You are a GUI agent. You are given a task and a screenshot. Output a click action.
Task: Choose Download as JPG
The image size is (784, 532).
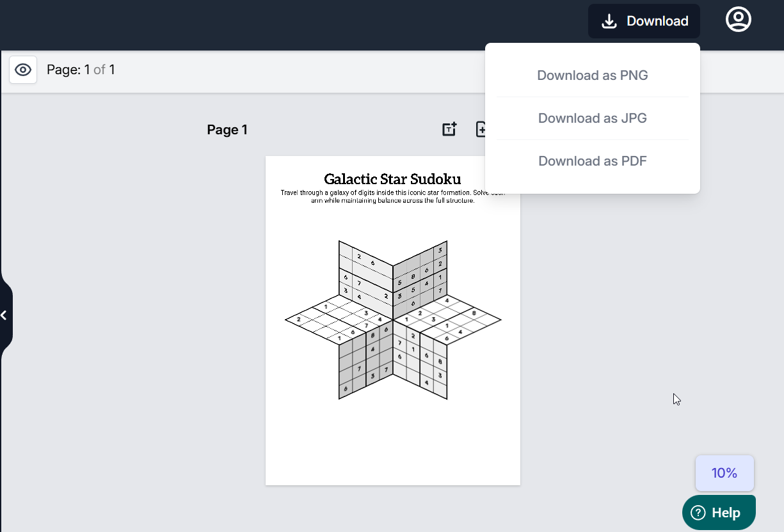pyautogui.click(x=592, y=118)
